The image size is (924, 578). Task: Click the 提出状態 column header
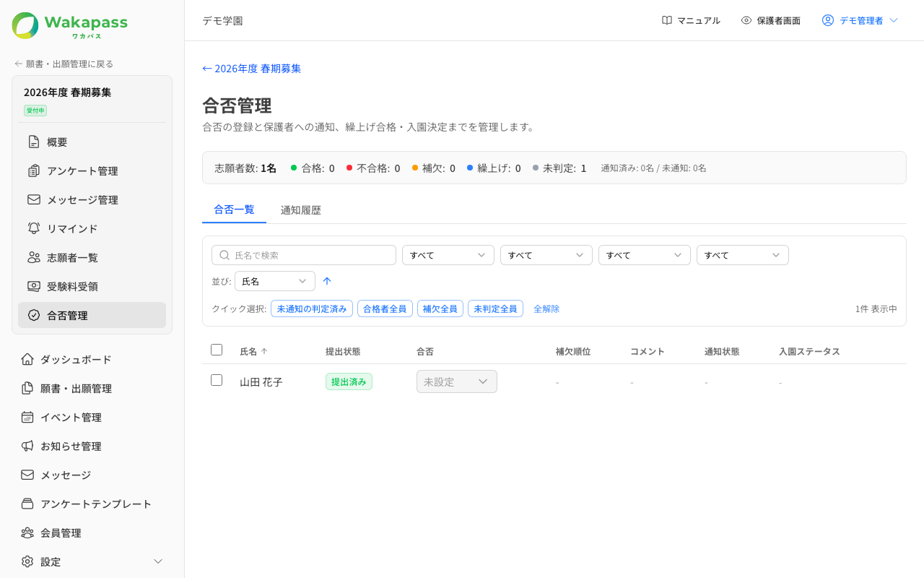(x=343, y=351)
